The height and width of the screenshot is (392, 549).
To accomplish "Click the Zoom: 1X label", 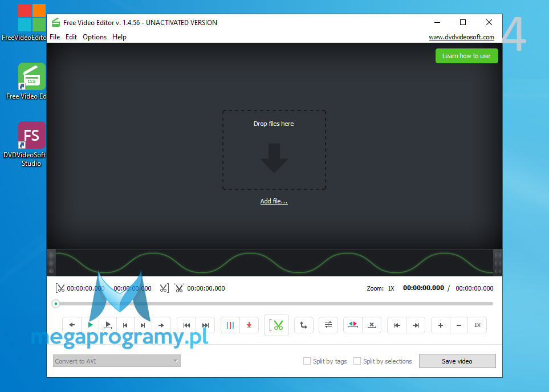I will [381, 288].
